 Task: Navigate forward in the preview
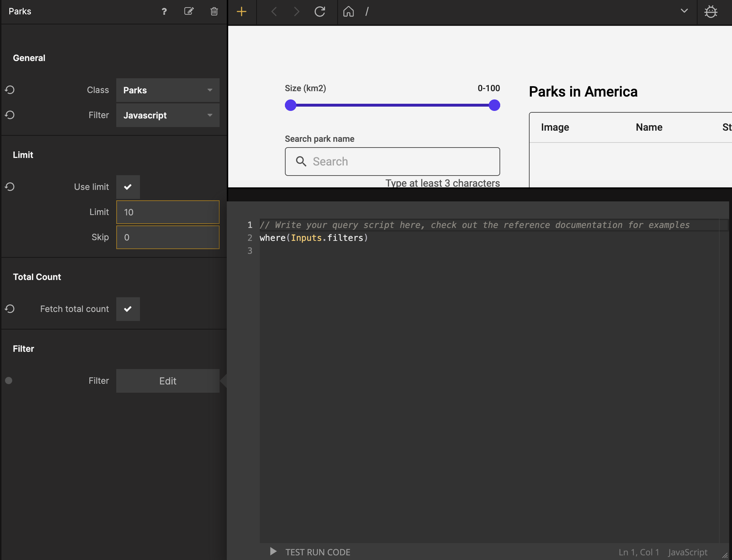(296, 12)
